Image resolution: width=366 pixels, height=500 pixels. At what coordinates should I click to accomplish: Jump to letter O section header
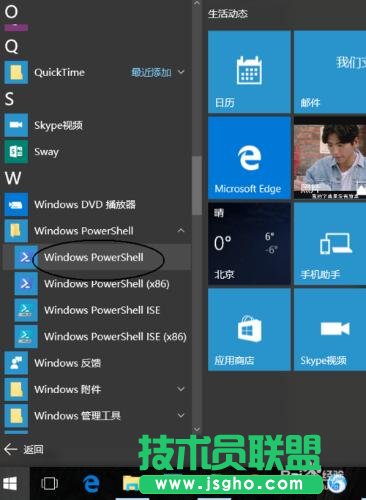click(11, 12)
